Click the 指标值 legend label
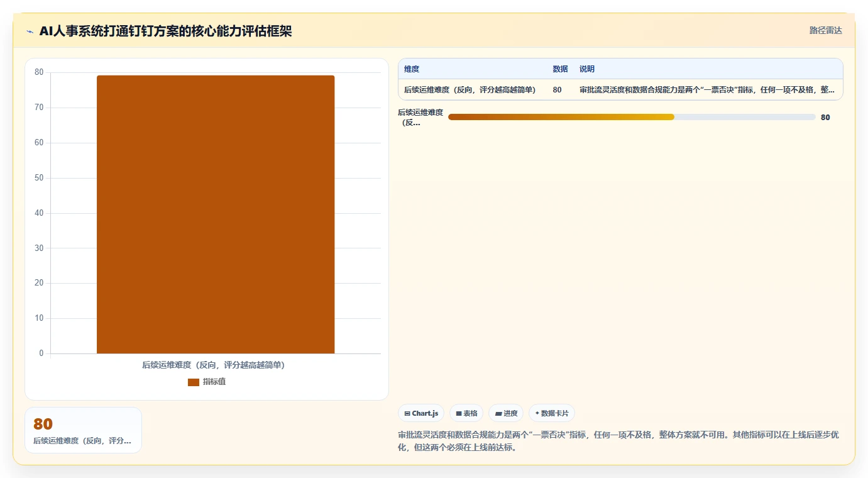868x478 pixels. [214, 382]
